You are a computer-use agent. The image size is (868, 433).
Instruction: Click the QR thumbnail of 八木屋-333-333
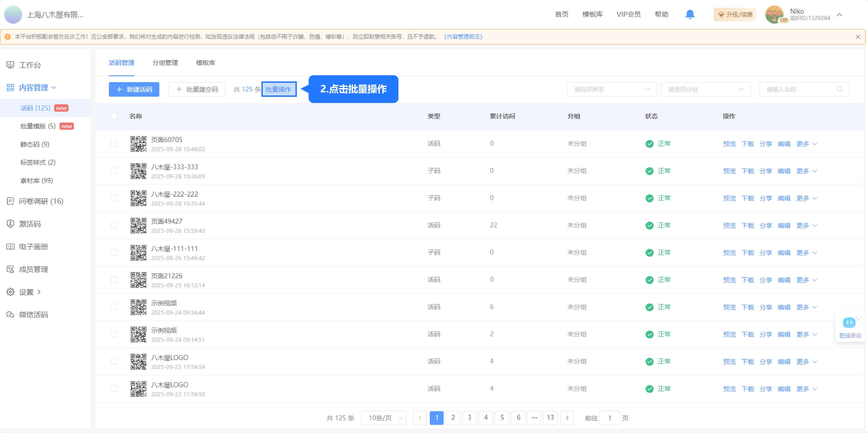point(138,171)
